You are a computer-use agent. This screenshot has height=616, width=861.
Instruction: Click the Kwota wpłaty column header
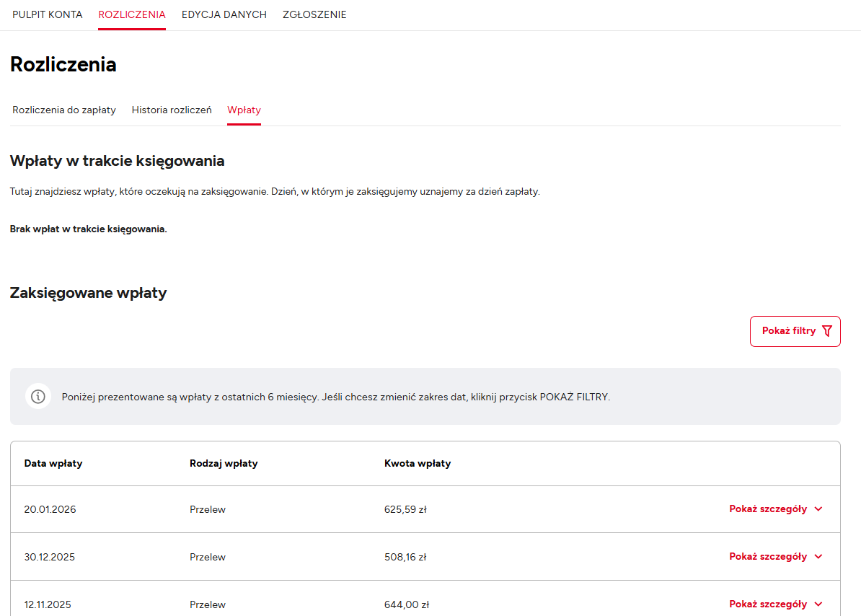click(418, 464)
